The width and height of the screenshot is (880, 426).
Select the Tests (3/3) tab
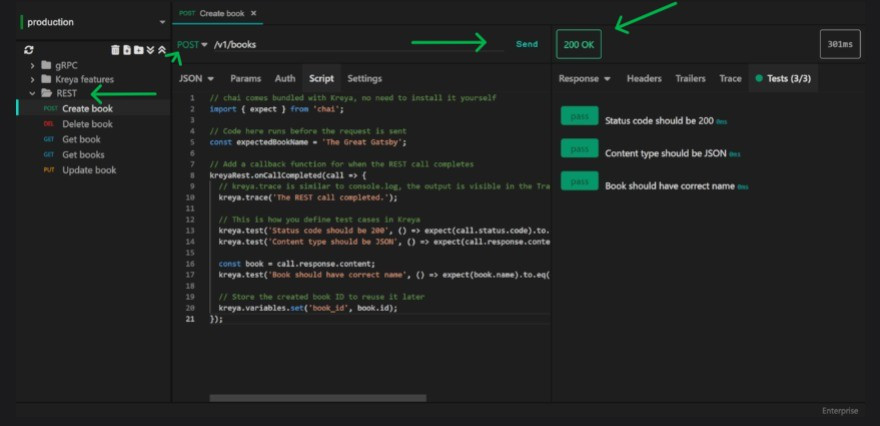pos(783,79)
